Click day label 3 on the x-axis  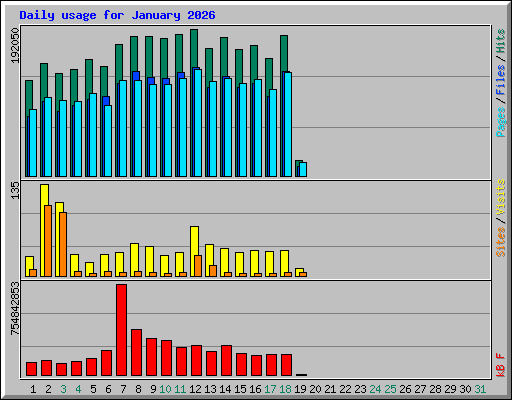(63, 389)
